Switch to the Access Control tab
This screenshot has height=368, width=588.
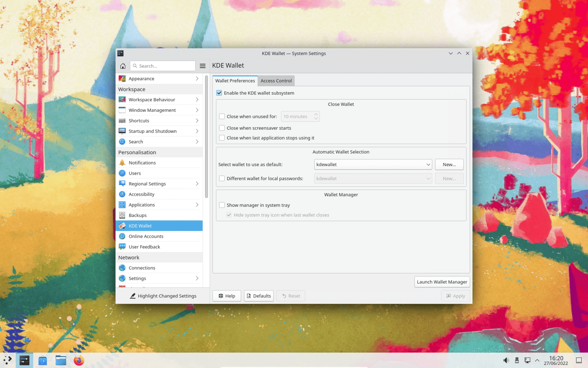[276, 80]
